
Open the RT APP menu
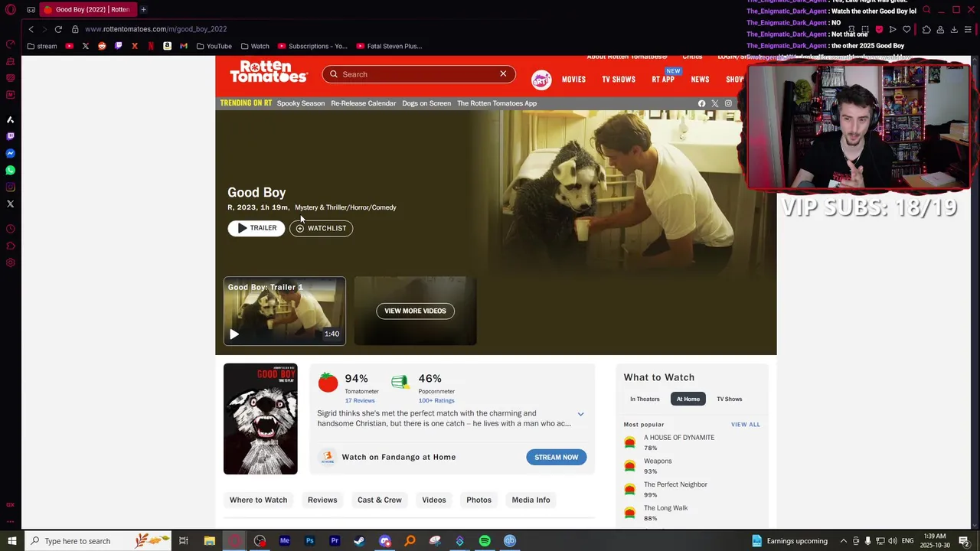click(x=663, y=80)
